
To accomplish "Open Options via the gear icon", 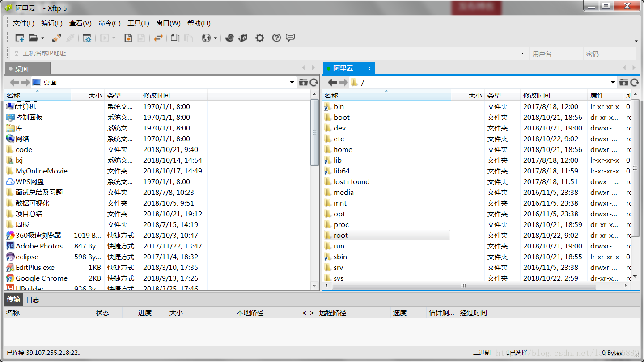I will coord(260,38).
